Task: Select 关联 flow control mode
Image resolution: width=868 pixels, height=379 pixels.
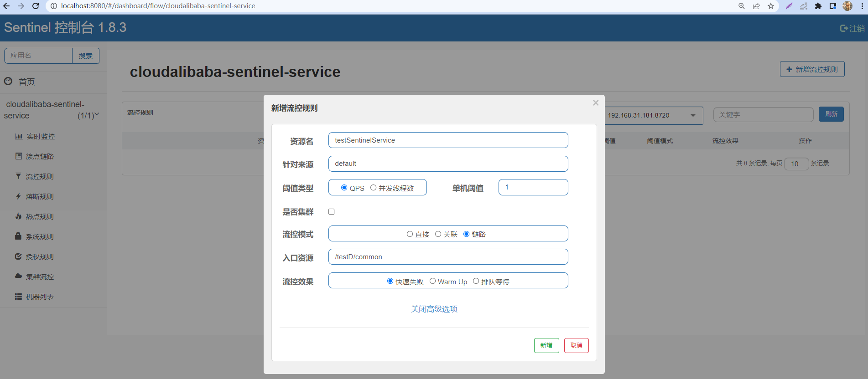Action: (438, 234)
